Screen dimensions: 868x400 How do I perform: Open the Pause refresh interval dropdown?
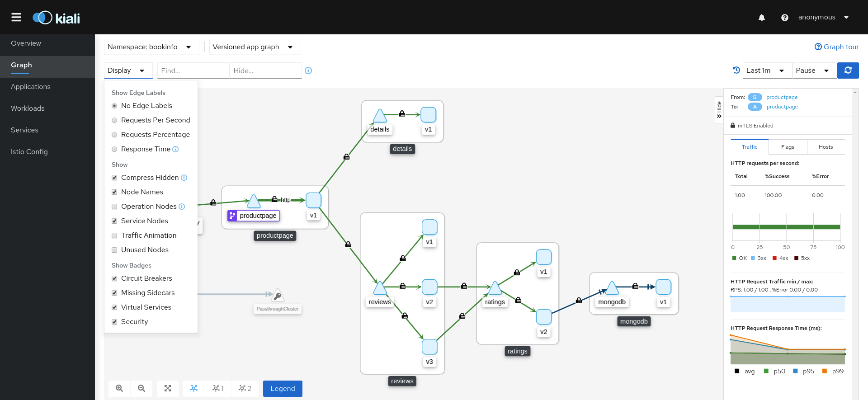tap(814, 71)
